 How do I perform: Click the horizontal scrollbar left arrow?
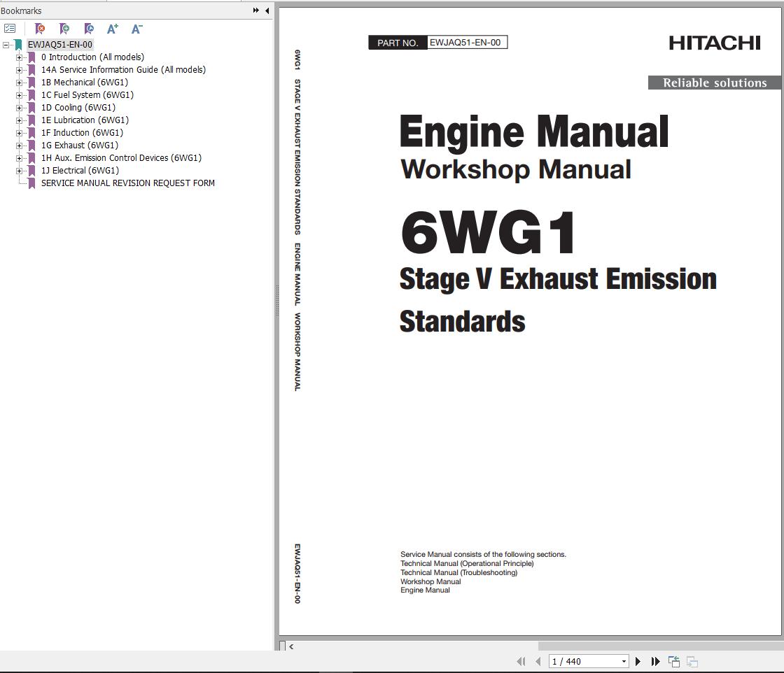click(x=291, y=646)
